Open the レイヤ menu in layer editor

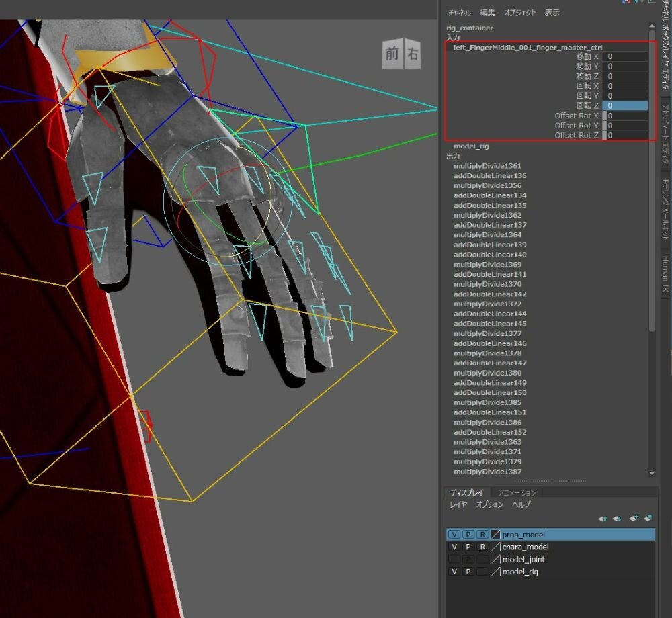click(x=459, y=504)
